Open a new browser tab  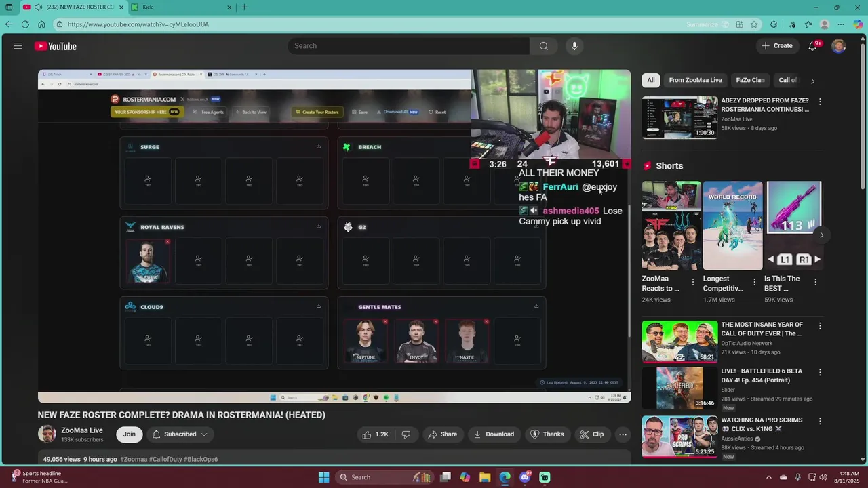click(244, 7)
